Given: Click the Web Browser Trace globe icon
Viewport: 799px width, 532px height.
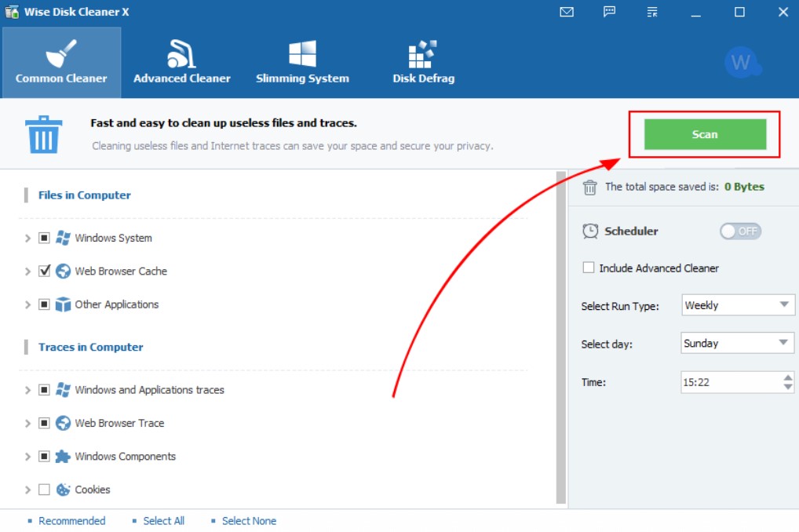Looking at the screenshot, I should tap(63, 423).
